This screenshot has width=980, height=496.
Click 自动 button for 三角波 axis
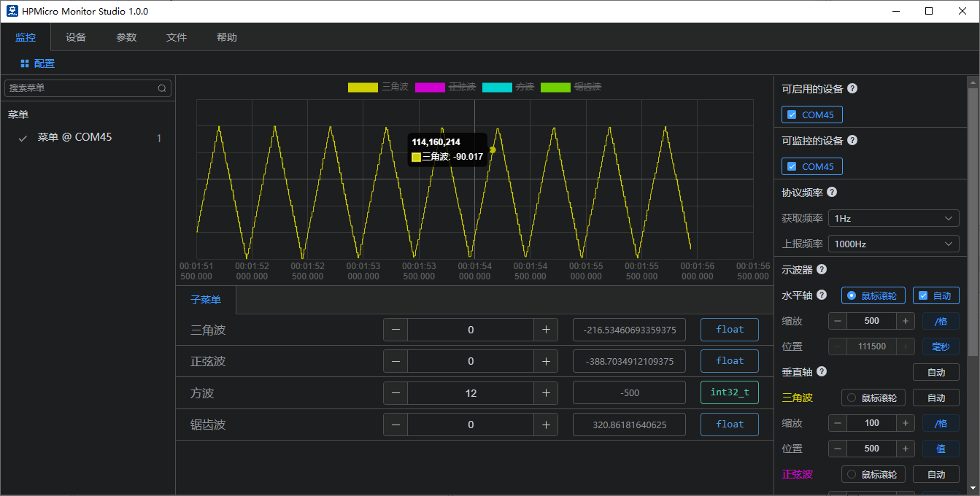[x=936, y=398]
